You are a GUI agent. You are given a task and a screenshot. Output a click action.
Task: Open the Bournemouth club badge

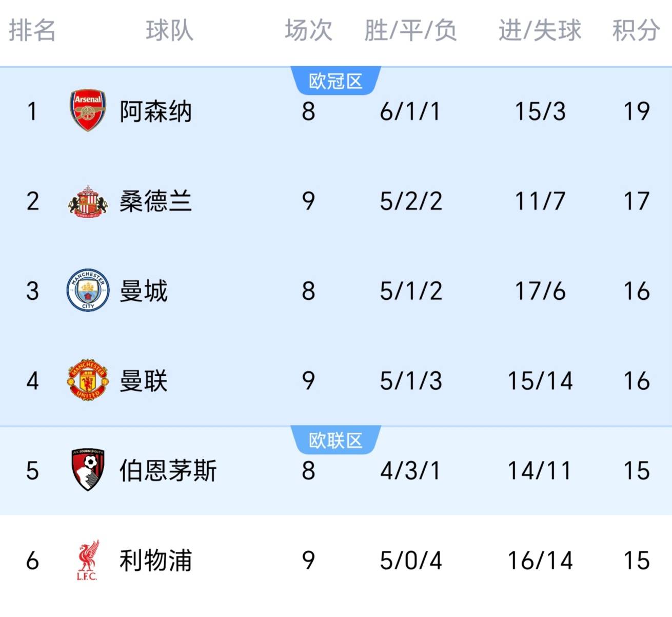point(88,470)
